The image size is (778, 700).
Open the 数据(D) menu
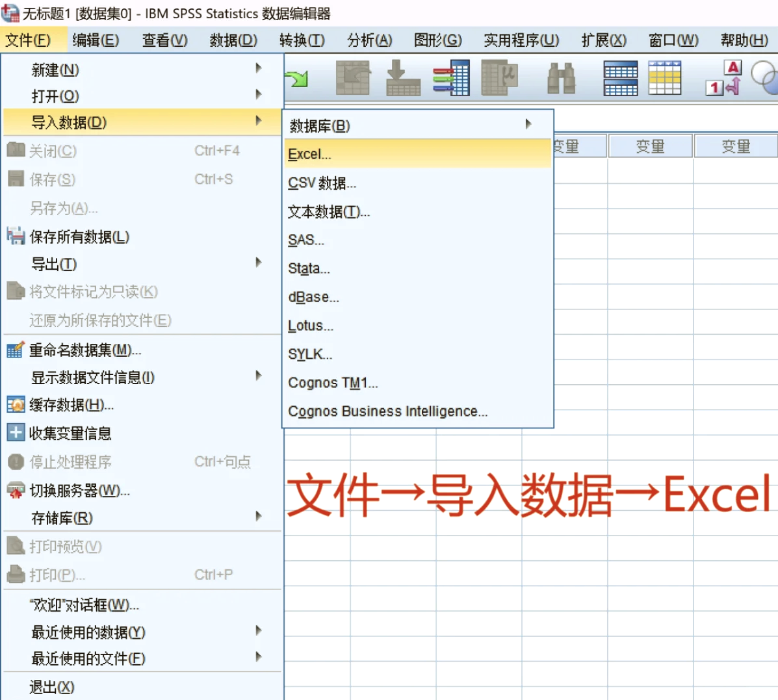[233, 40]
